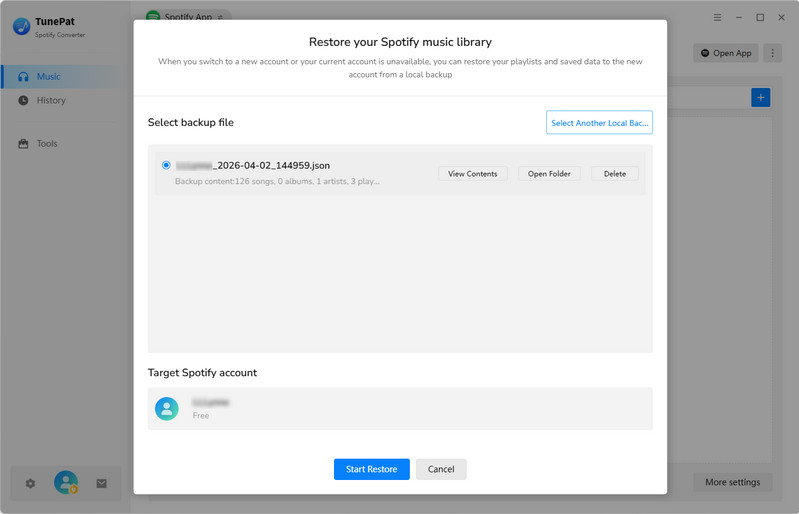Open More settings in main window
799x514 pixels.
pyautogui.click(x=732, y=482)
